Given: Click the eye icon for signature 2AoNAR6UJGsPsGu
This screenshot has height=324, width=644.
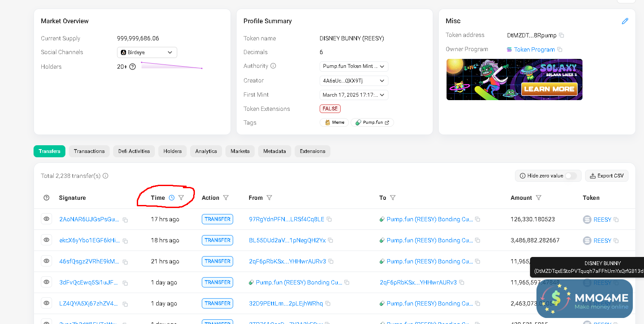Looking at the screenshot, I should coord(46,219).
